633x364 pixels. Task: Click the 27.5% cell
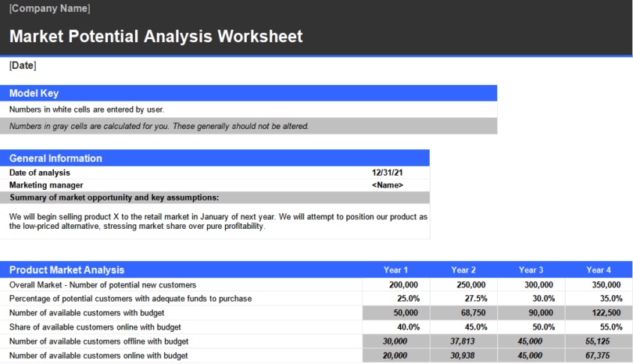pyautogui.click(x=464, y=298)
